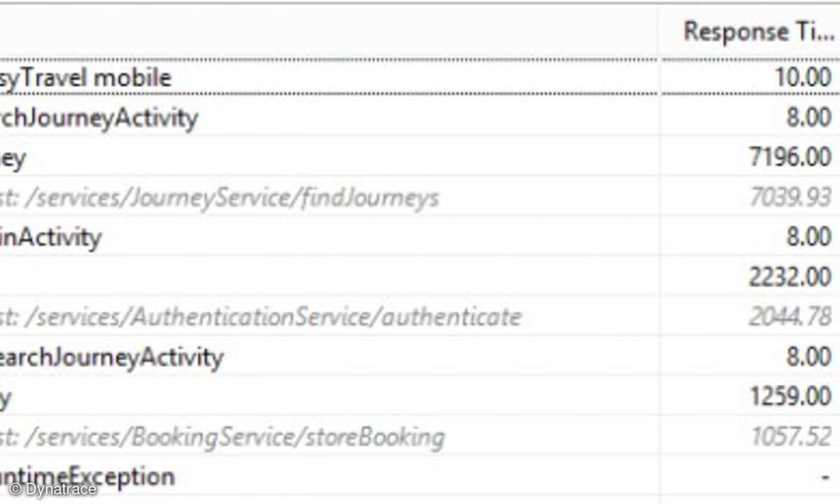Image resolution: width=840 pixels, height=504 pixels.
Task: Click the 10.00 response time cell
Action: [803, 77]
